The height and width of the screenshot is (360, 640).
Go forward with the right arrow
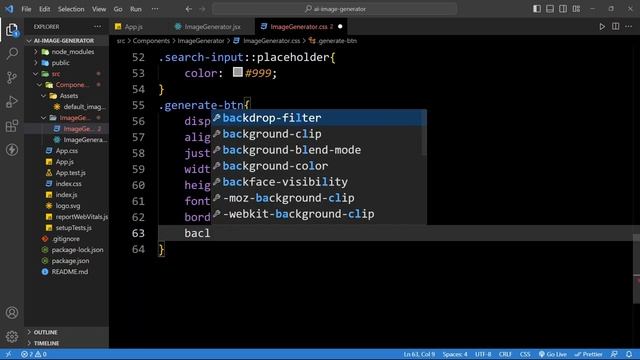(202, 9)
